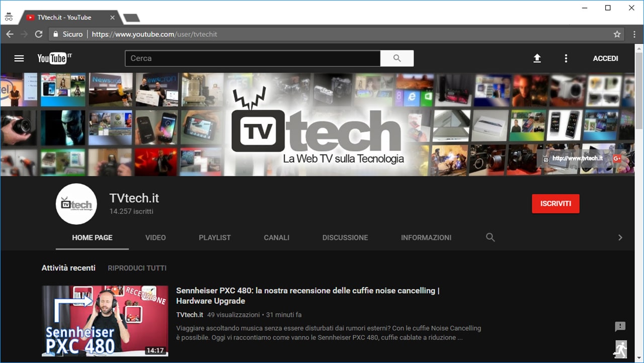
Task: Click the incognito icon in the title bar
Action: coord(9,17)
